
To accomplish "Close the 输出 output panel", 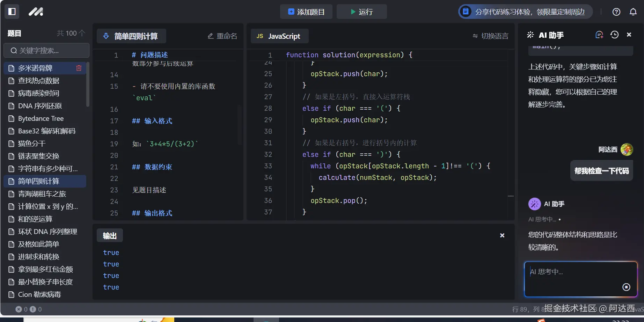I will click(x=502, y=235).
